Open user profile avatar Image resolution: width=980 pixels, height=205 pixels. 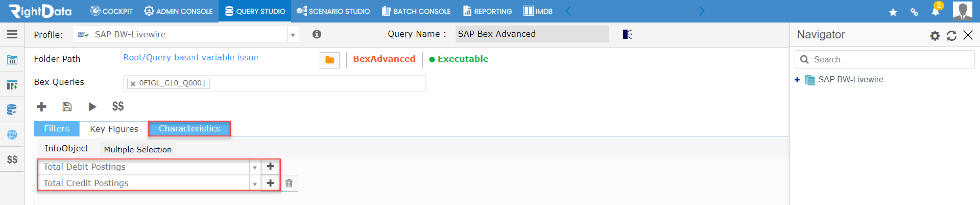[963, 11]
